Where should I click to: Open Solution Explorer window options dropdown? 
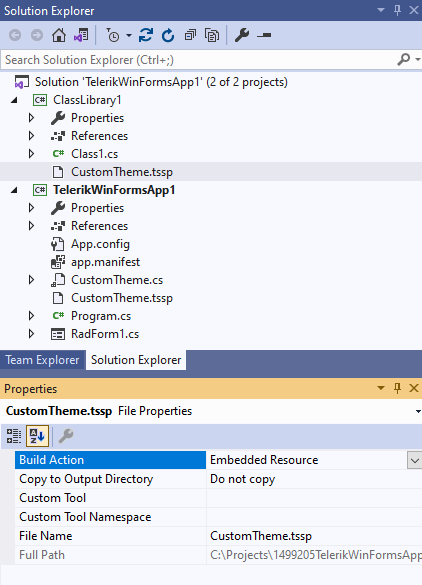(x=381, y=10)
